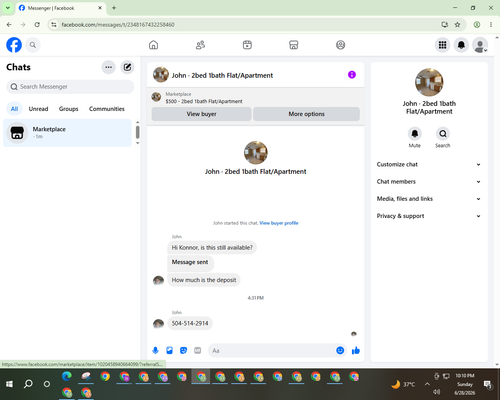The image size is (500, 400).
Task: Open Chrome three-dot menu
Action: click(x=491, y=25)
